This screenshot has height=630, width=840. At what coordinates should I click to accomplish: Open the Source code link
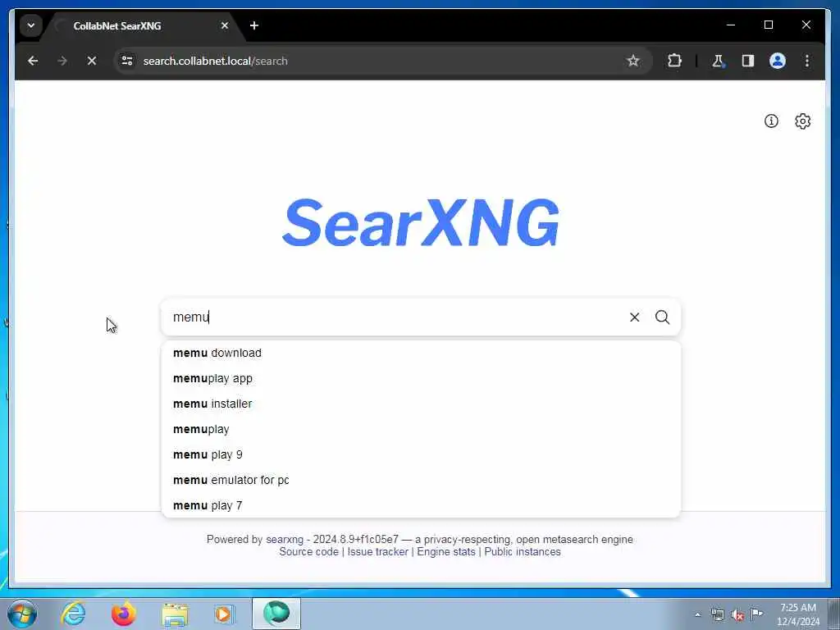coord(308,552)
